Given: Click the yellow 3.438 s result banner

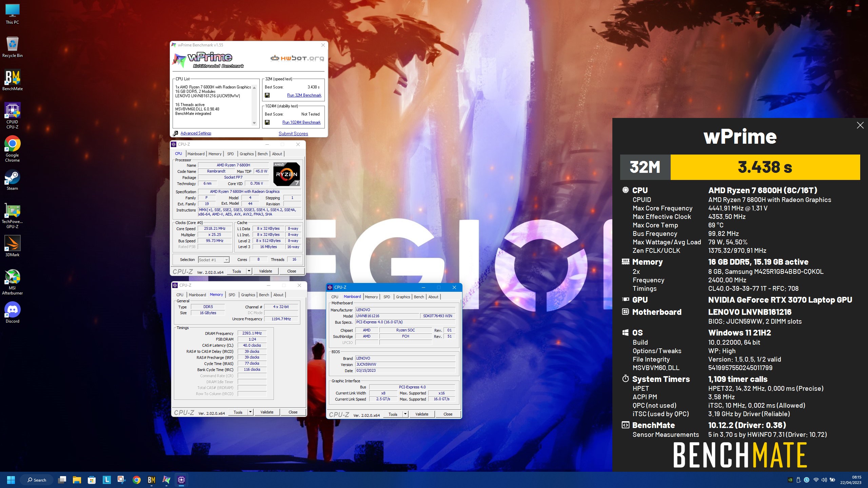Looking at the screenshot, I should coord(765,167).
